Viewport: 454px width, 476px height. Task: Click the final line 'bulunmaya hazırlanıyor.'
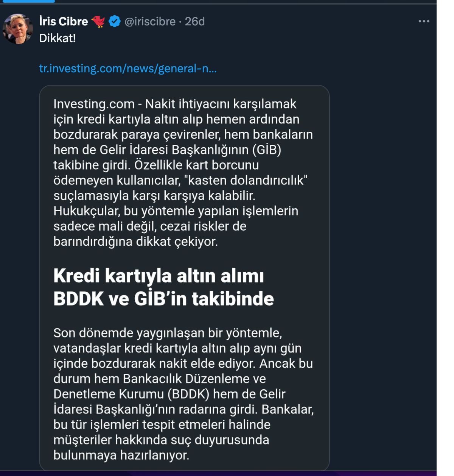pyautogui.click(x=121, y=455)
